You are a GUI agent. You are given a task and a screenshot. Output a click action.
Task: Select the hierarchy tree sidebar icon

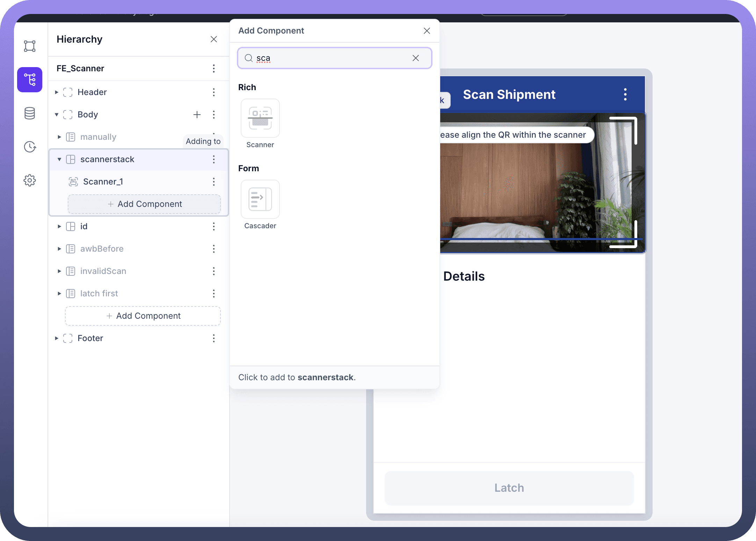[30, 80]
